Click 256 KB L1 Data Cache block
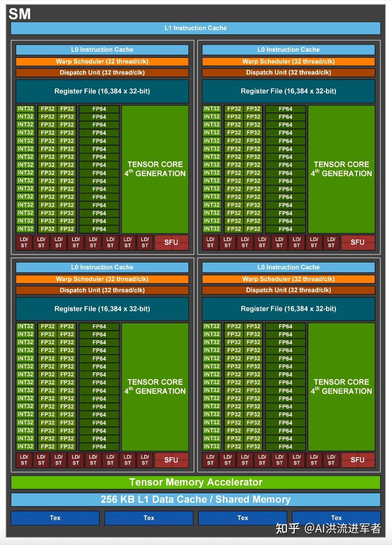The height and width of the screenshot is (545, 392). coord(196,499)
